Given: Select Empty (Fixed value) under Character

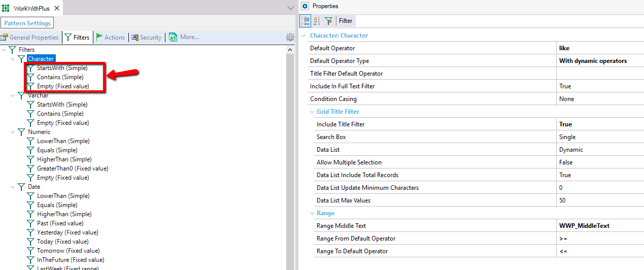Looking at the screenshot, I should pyautogui.click(x=63, y=86).
